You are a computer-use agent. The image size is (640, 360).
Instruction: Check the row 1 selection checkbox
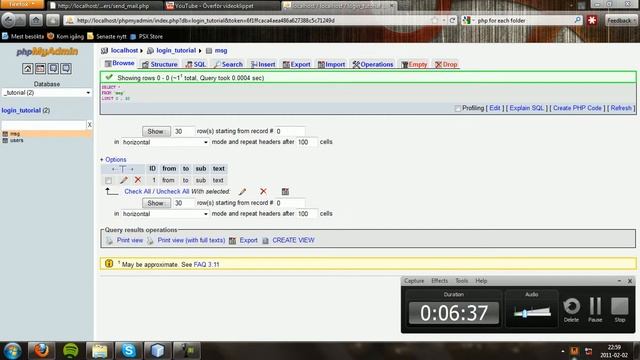coord(108,180)
